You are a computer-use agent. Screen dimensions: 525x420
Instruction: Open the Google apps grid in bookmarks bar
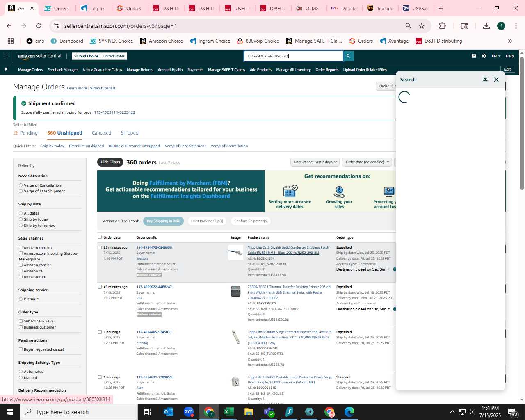click(x=11, y=41)
